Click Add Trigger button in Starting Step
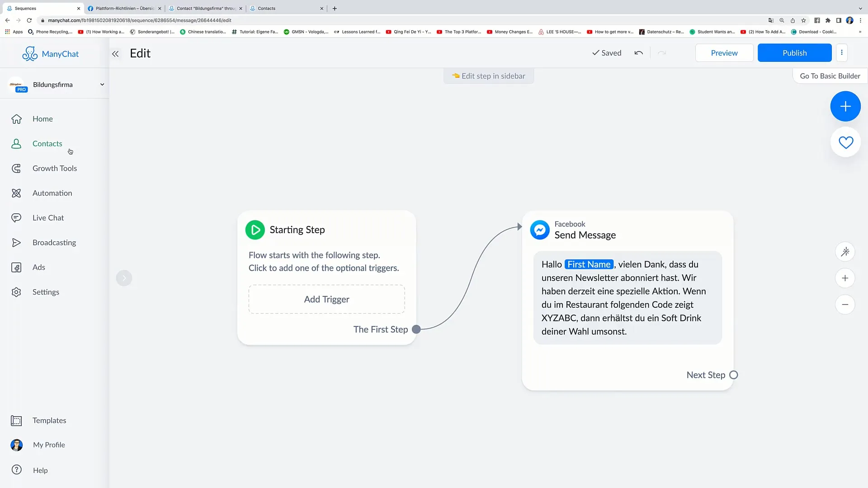This screenshot has height=488, width=868. pos(326,299)
